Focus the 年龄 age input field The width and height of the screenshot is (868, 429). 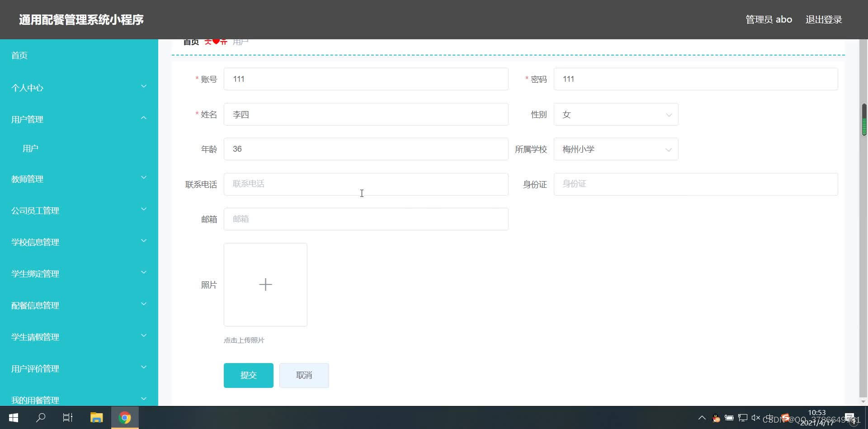click(x=366, y=149)
